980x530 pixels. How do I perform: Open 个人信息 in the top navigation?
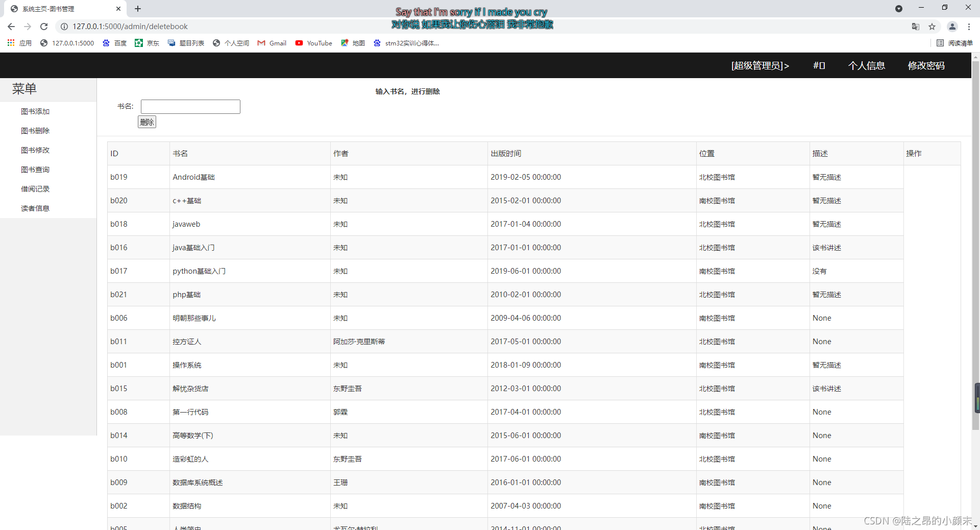tap(867, 65)
